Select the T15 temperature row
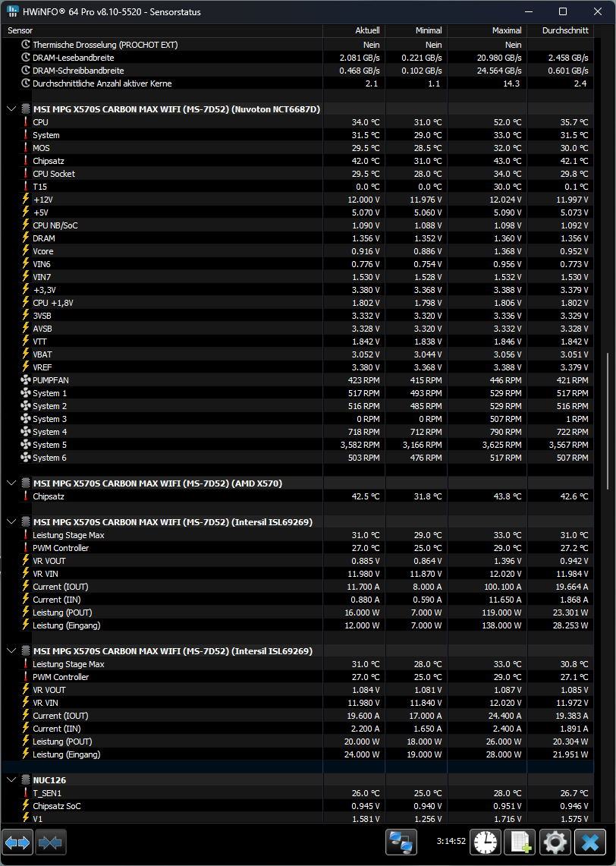Viewport: 616px width, 866px height. tap(297, 187)
